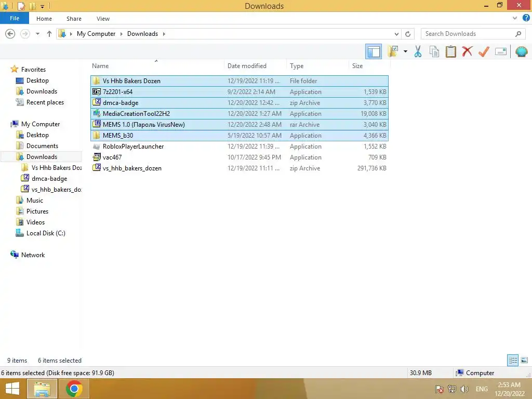Open the File menu

pyautogui.click(x=14, y=18)
